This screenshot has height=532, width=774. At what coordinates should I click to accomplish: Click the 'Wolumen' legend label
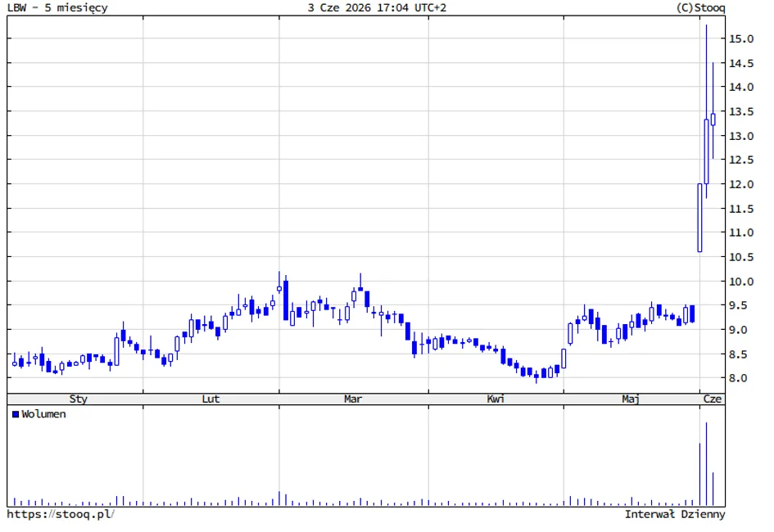tap(44, 414)
